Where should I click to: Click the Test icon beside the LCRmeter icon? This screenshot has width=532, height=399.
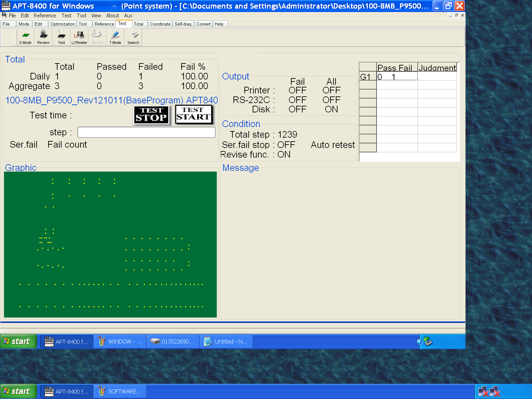coord(61,37)
